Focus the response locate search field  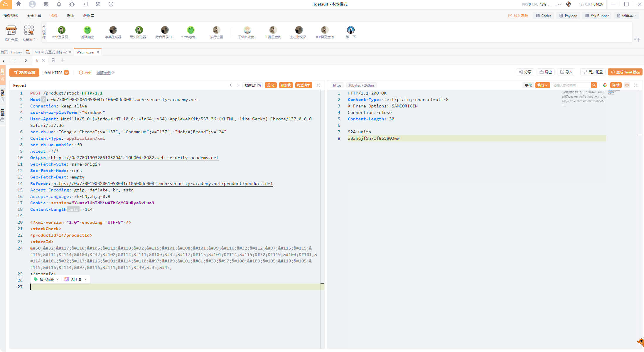[571, 85]
